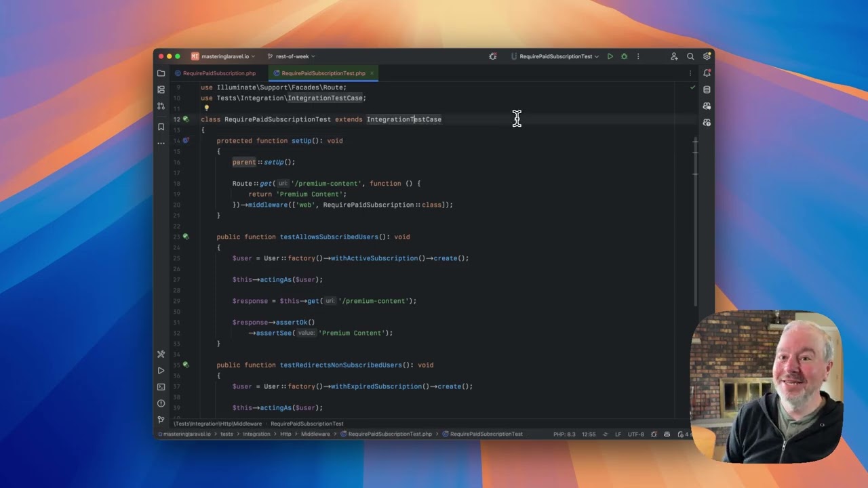Open the Run tool window in left sidebar
The height and width of the screenshot is (488, 868).
161,371
